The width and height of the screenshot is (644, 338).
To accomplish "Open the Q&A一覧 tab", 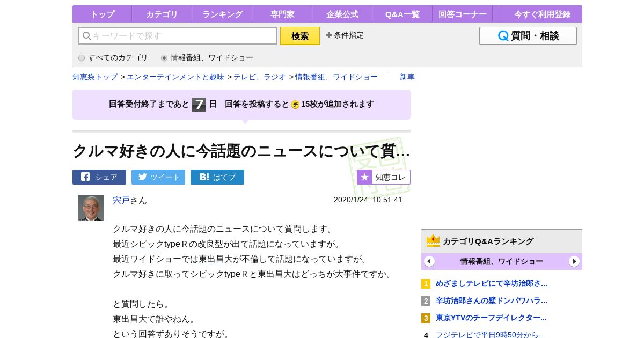I will pyautogui.click(x=402, y=14).
